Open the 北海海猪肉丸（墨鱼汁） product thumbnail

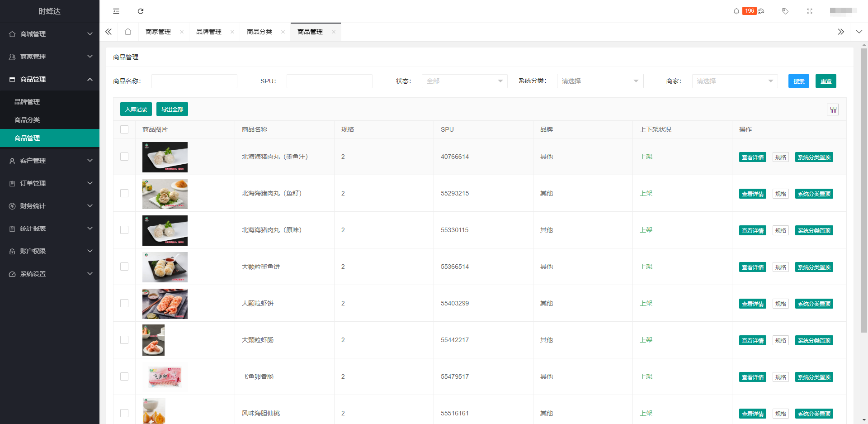165,157
